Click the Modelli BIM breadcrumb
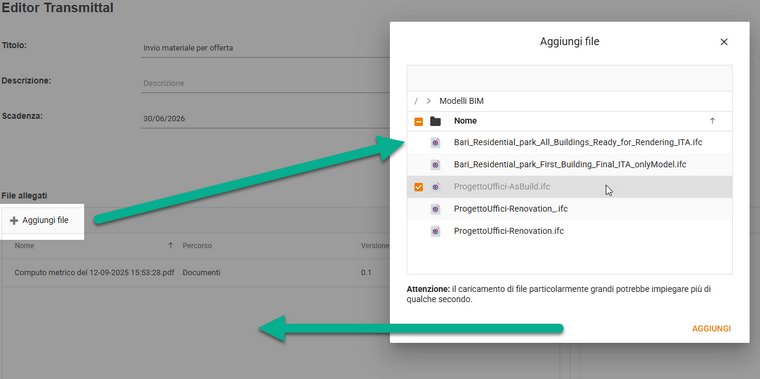Screen dimensions: 760x379 click(x=461, y=101)
